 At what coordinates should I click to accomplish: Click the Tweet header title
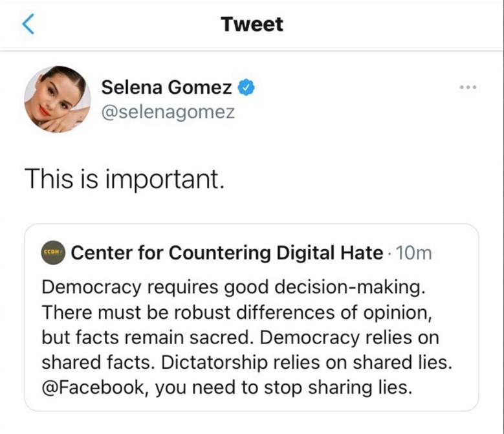pyautogui.click(x=252, y=25)
